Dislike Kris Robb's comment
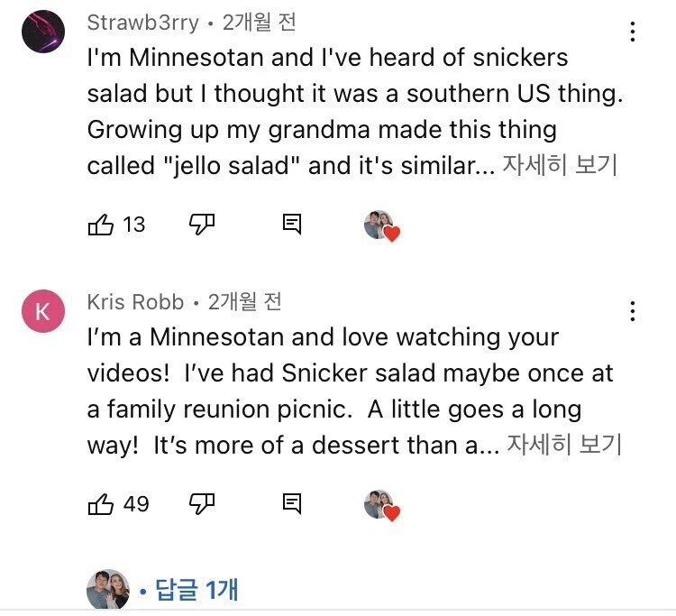This screenshot has height=616, width=676. pos(200,504)
